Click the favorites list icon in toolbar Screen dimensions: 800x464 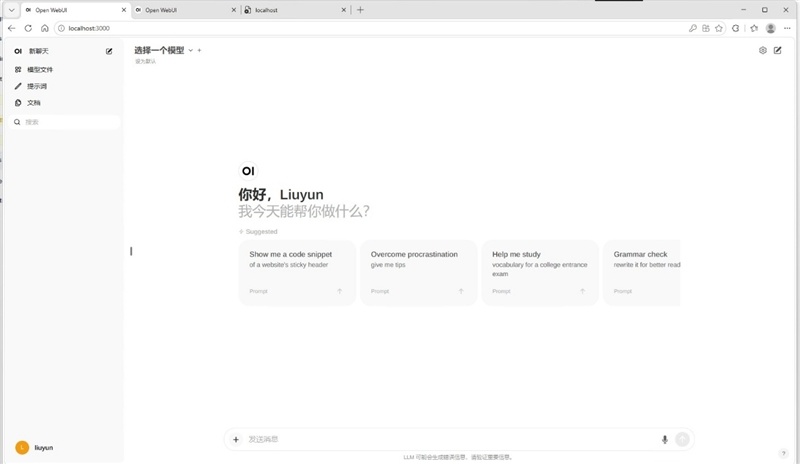click(754, 28)
